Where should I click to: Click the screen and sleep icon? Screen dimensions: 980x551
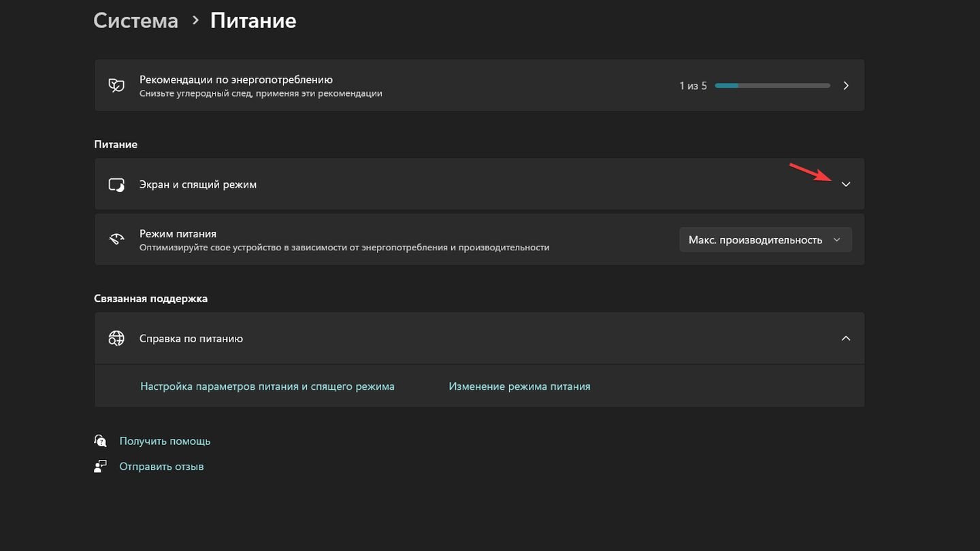[x=116, y=184]
